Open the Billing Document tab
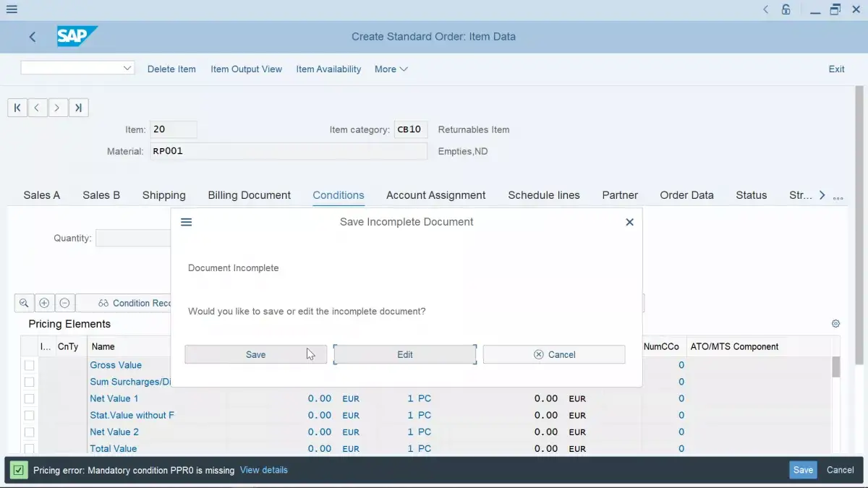The width and height of the screenshot is (868, 488). click(x=250, y=195)
